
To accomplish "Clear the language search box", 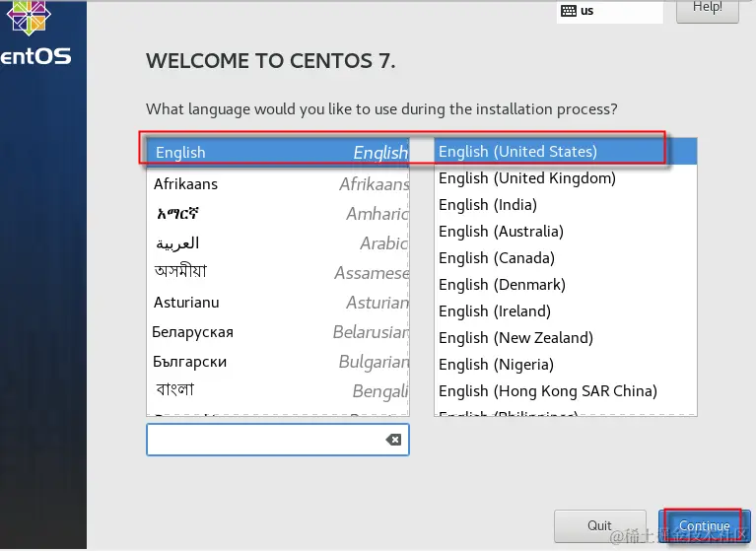I will [x=393, y=440].
